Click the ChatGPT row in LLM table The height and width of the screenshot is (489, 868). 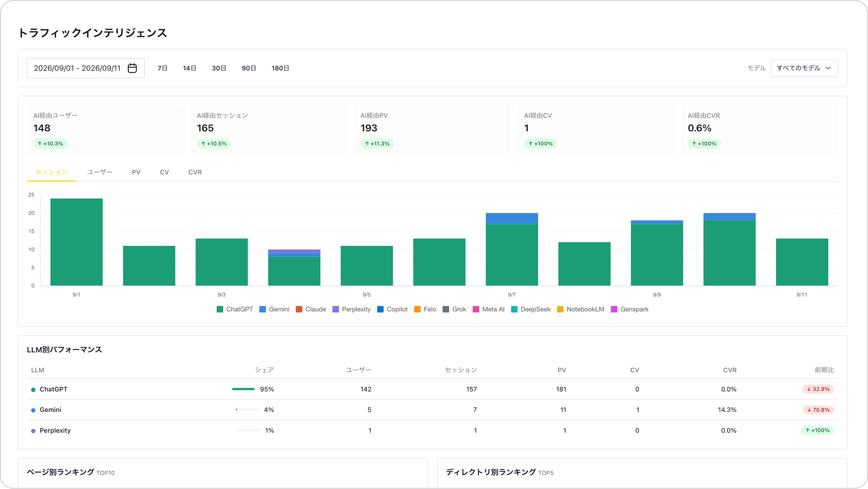pos(432,389)
